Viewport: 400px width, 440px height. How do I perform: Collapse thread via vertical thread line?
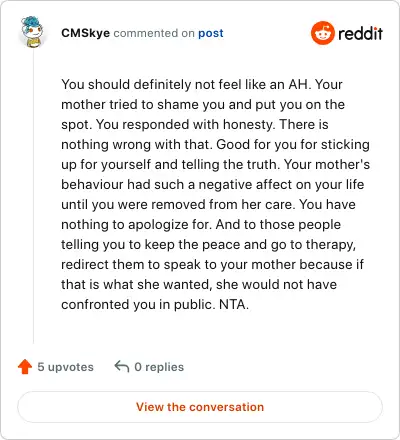pyautogui.click(x=33, y=197)
